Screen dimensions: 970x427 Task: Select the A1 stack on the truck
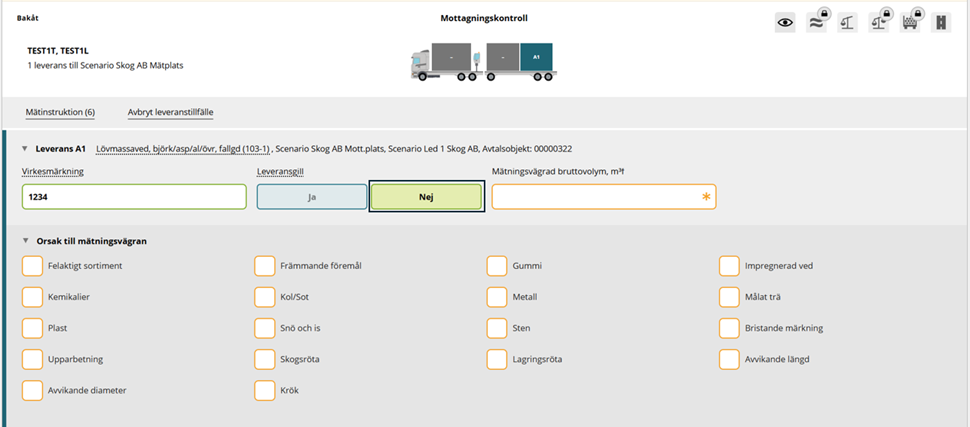click(x=536, y=57)
